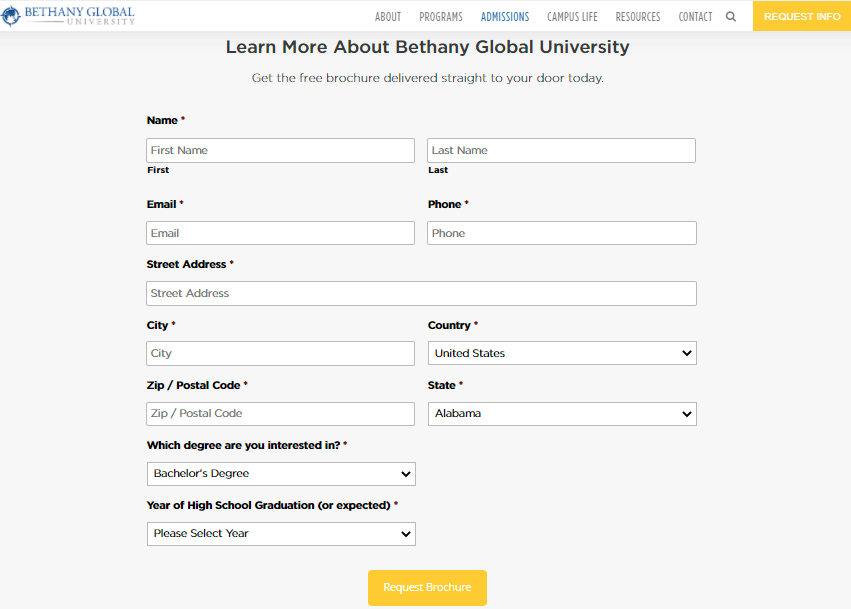
Task: Click the Phone label
Action: 444,205
